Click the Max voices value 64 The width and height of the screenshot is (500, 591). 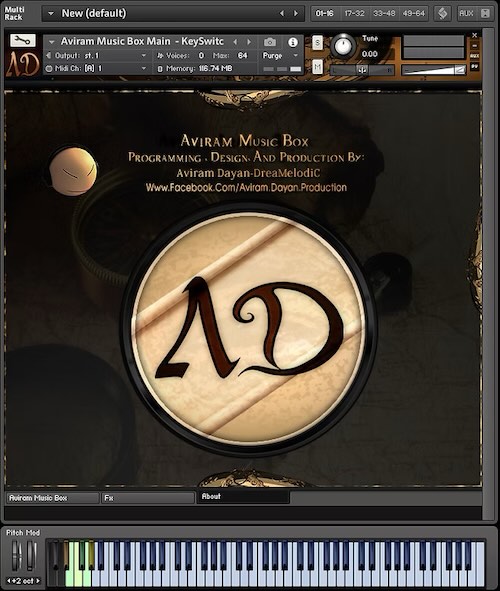(242, 56)
